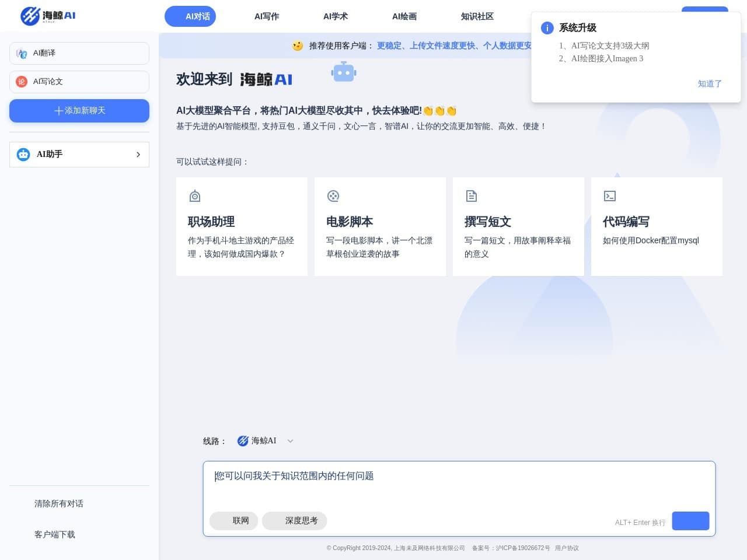Click the robot mascot beside welcome title

[x=343, y=72]
